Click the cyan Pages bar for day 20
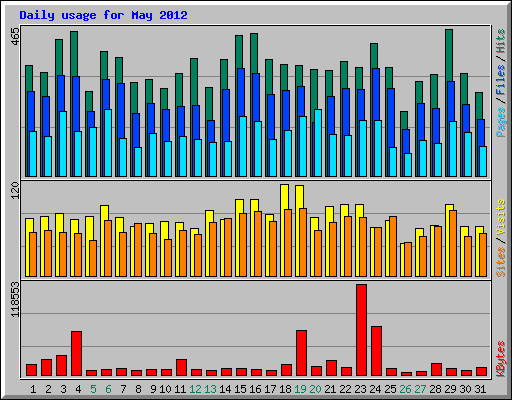The image size is (512, 400). [x=318, y=143]
